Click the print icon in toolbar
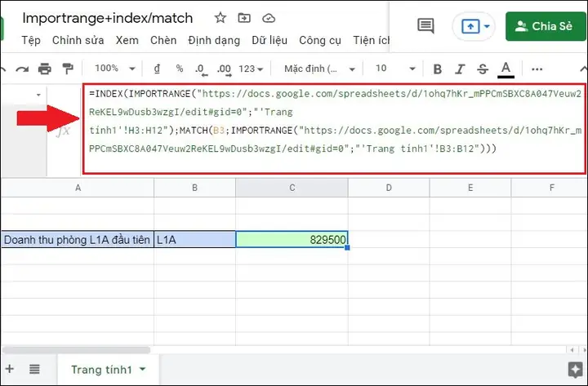The width and height of the screenshot is (588, 386). 45,69
